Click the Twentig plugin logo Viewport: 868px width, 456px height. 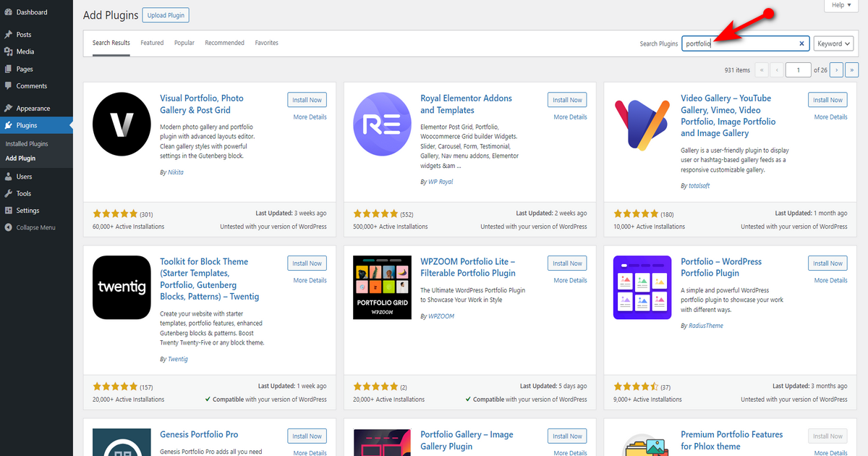(122, 287)
